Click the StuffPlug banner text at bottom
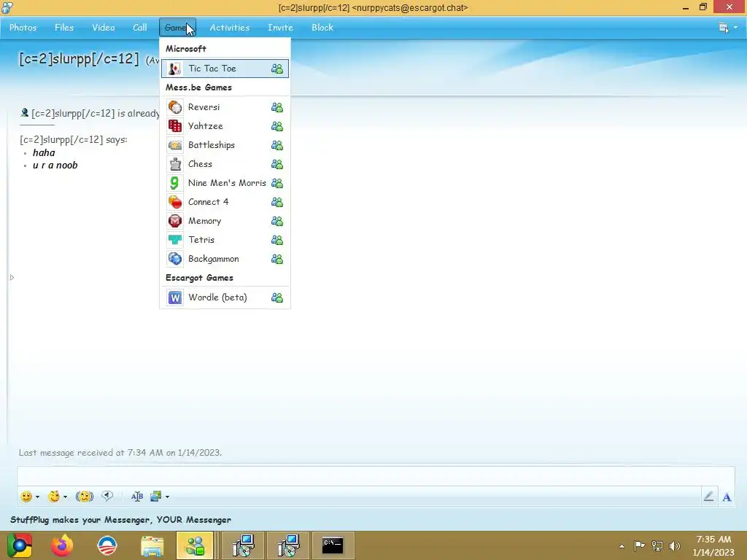 coord(120,520)
